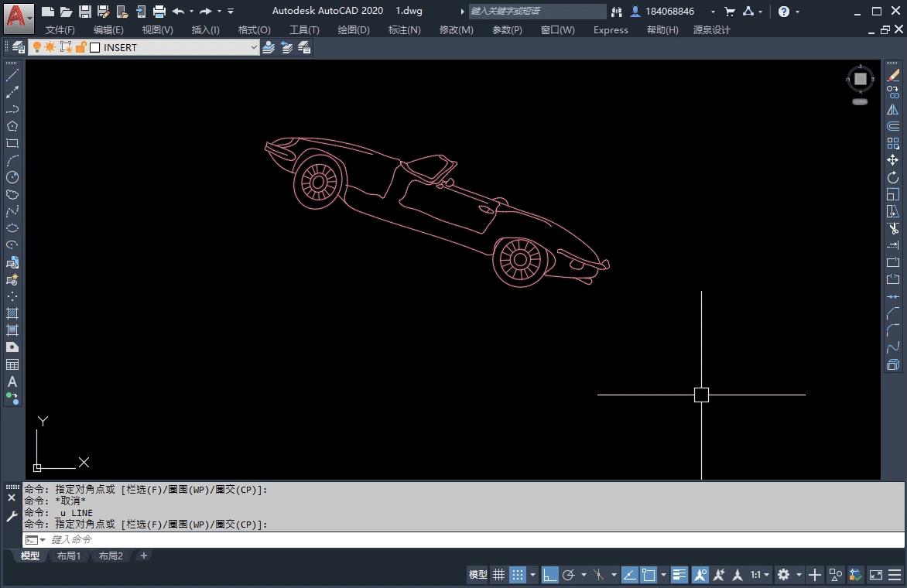Viewport: 907px width, 588px height.
Task: Switch to the 布局1 layout tab
Action: coord(68,556)
